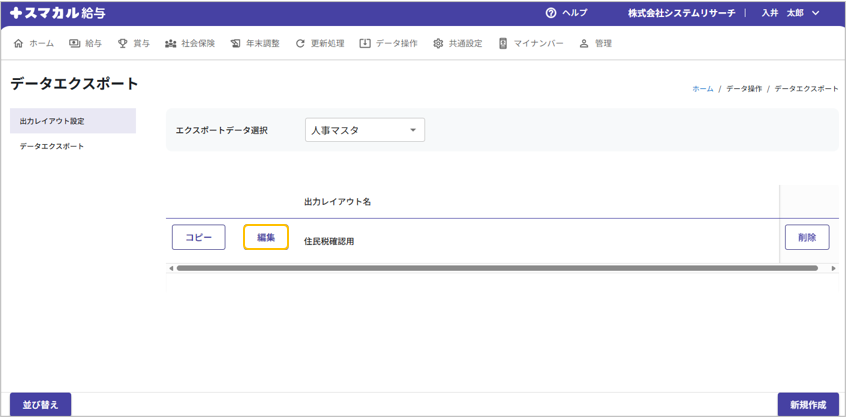Click the horizontal scrollbar thumb
Image resolution: width=849 pixels, height=418 pixels.
coord(497,268)
